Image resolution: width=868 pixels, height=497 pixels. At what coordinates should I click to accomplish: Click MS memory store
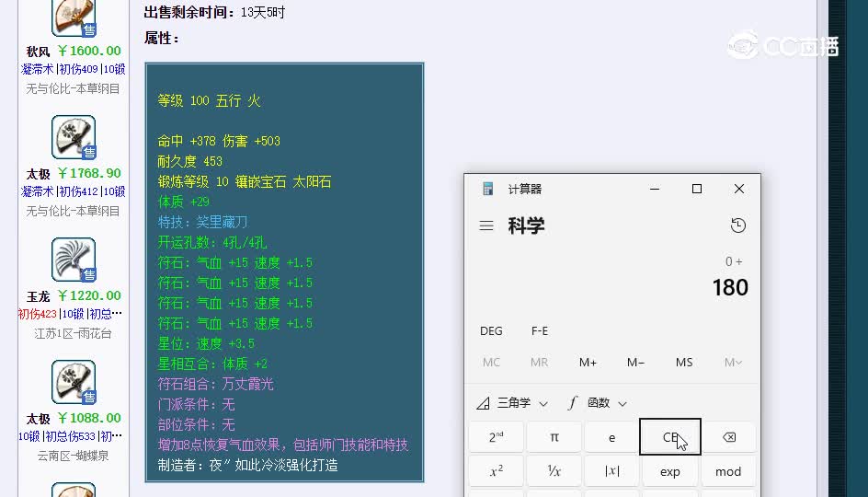684,363
